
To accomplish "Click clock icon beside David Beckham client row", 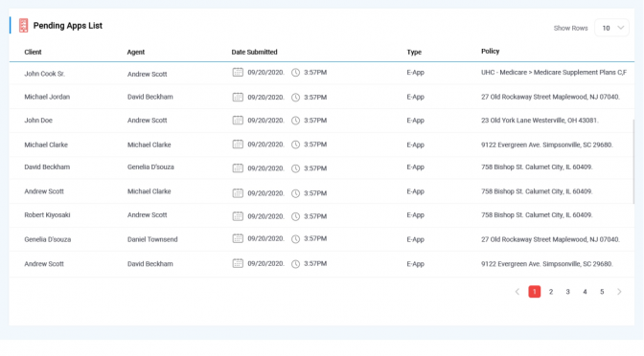I will (x=295, y=168).
